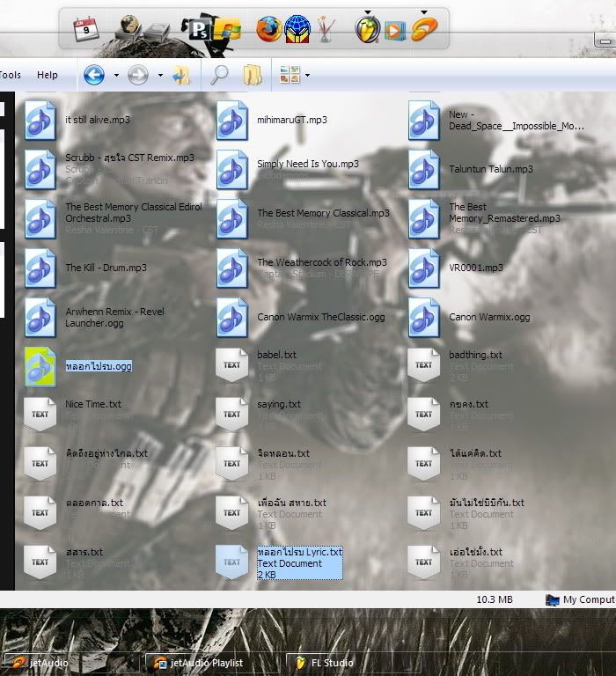This screenshot has height=676, width=616.
Task: Select the New - Dead_Space file icon
Action: (424, 121)
